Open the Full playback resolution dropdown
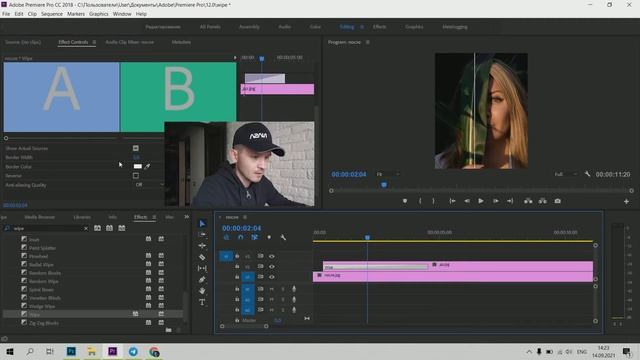Screen dimensions: 640x360 (x=566, y=174)
